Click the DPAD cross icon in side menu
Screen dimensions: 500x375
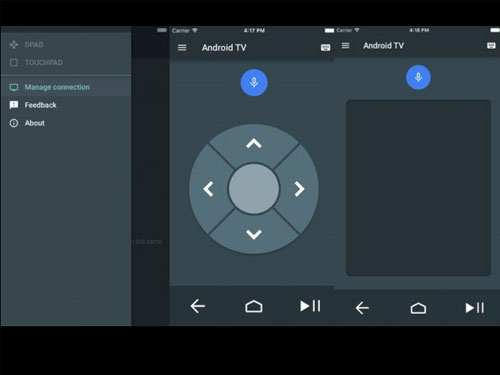14,45
